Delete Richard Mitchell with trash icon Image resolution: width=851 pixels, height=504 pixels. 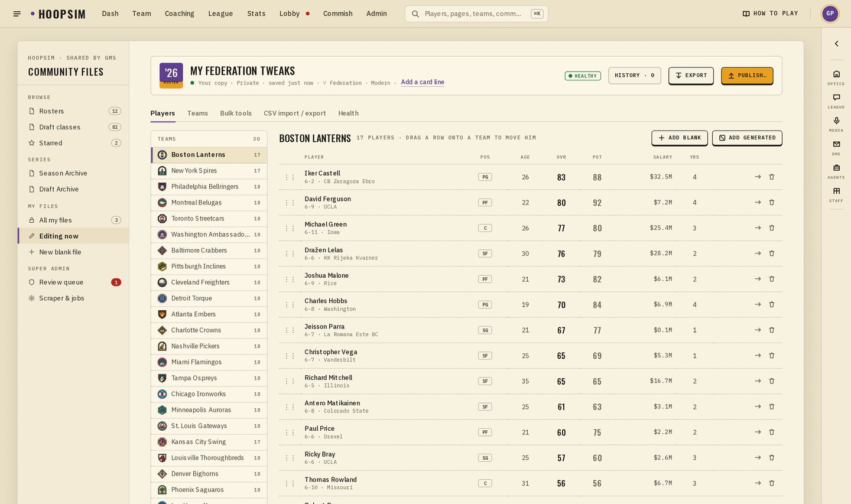point(771,381)
